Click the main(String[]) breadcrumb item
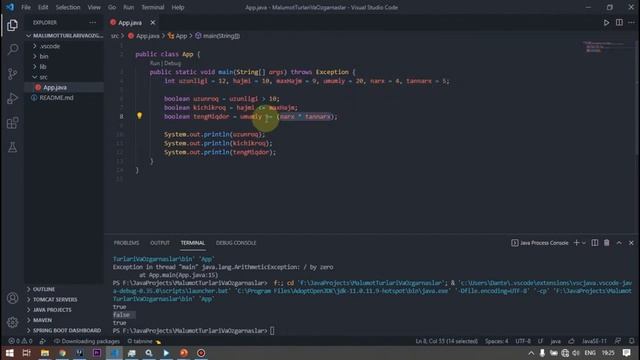 pos(218,36)
